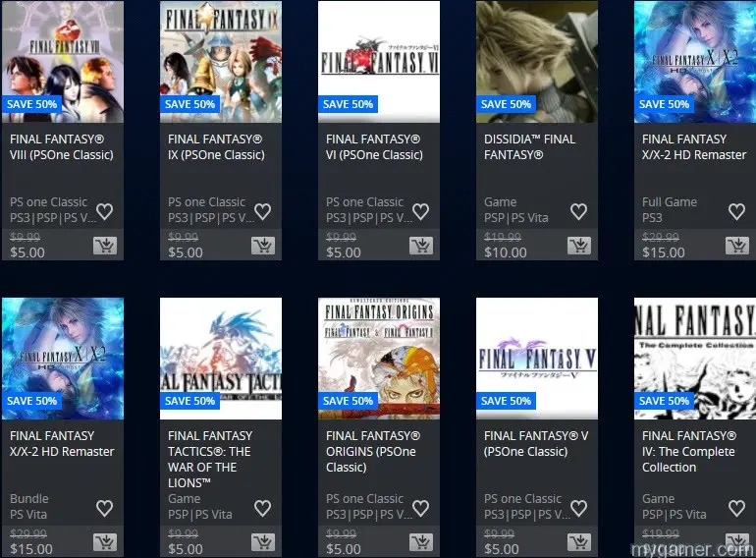Open Final Fantasy IX (PSOne Classic) title

point(216,147)
